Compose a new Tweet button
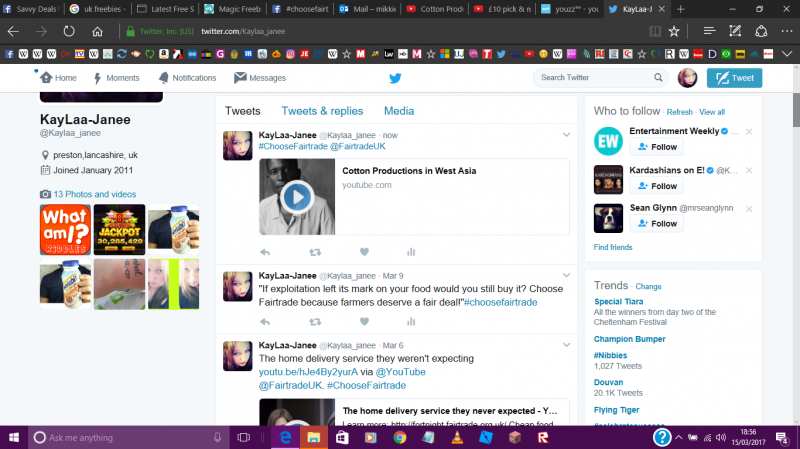The image size is (800, 449). point(734,78)
